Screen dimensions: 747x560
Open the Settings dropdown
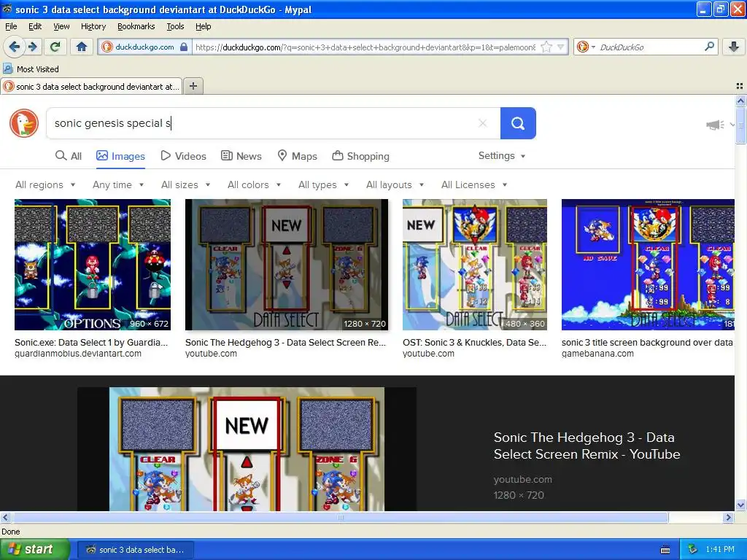coord(502,156)
